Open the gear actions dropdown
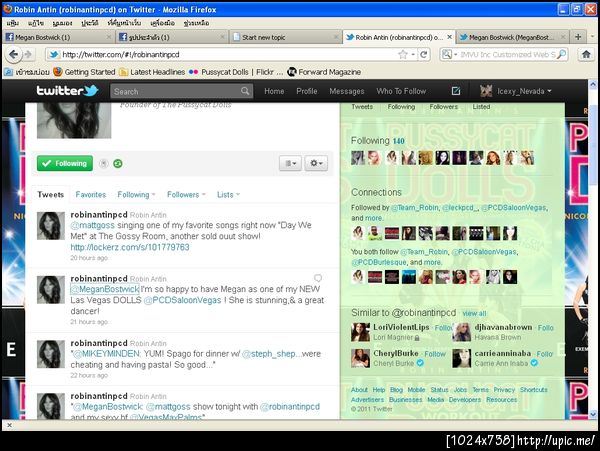 (x=316, y=163)
